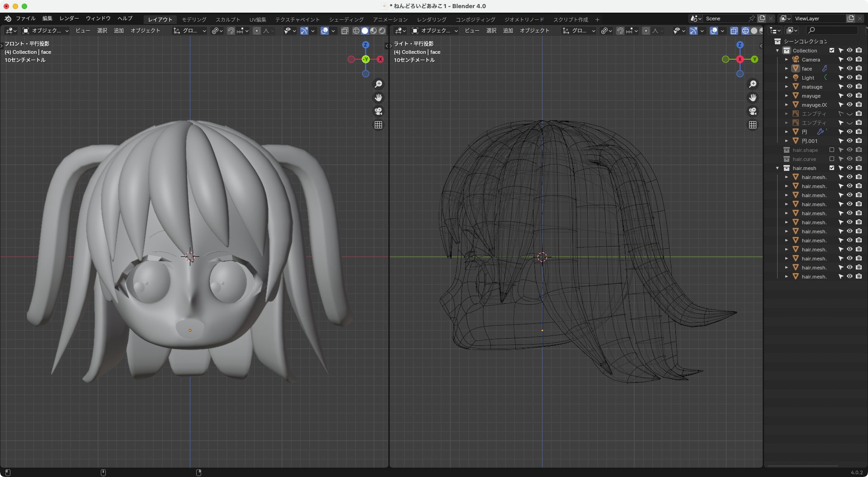Click the outliner search field magnifier
Image resolution: width=868 pixels, height=477 pixels.
point(811,30)
